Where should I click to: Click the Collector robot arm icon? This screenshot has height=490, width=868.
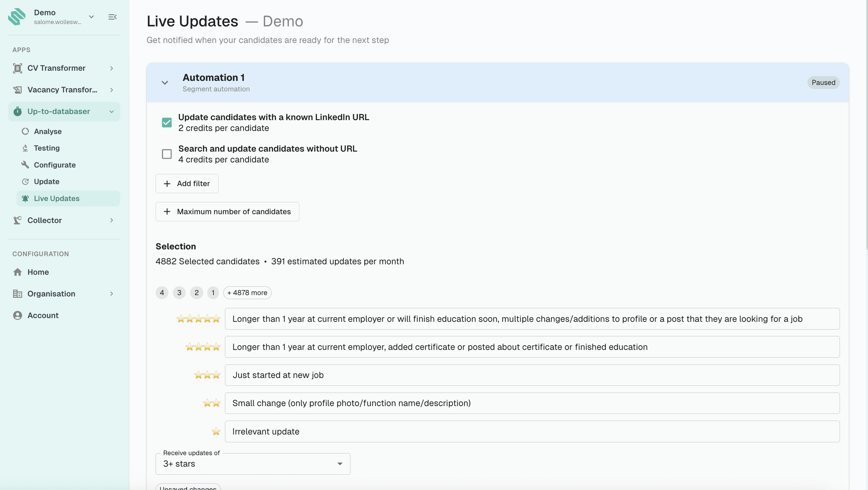[18, 220]
